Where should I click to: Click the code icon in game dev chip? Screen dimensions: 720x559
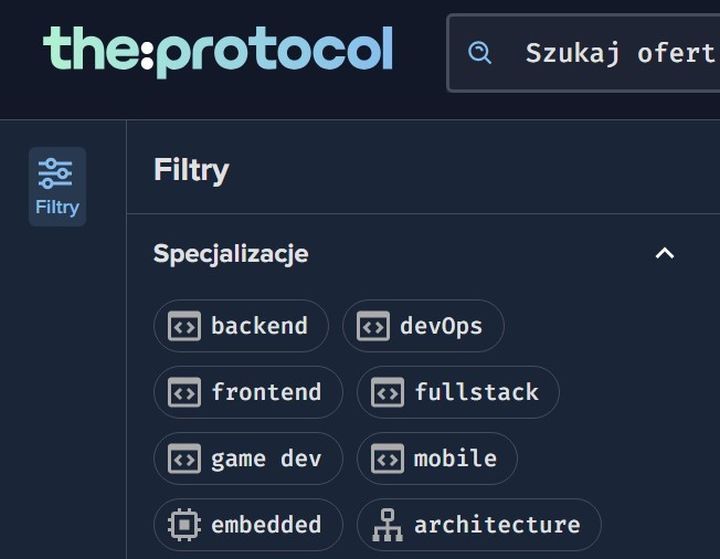(184, 458)
